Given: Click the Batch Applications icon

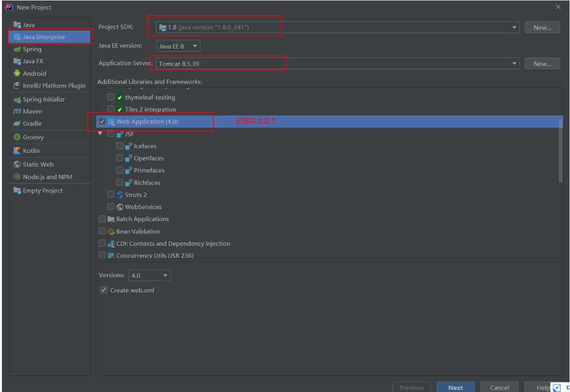Looking at the screenshot, I should click(x=111, y=219).
